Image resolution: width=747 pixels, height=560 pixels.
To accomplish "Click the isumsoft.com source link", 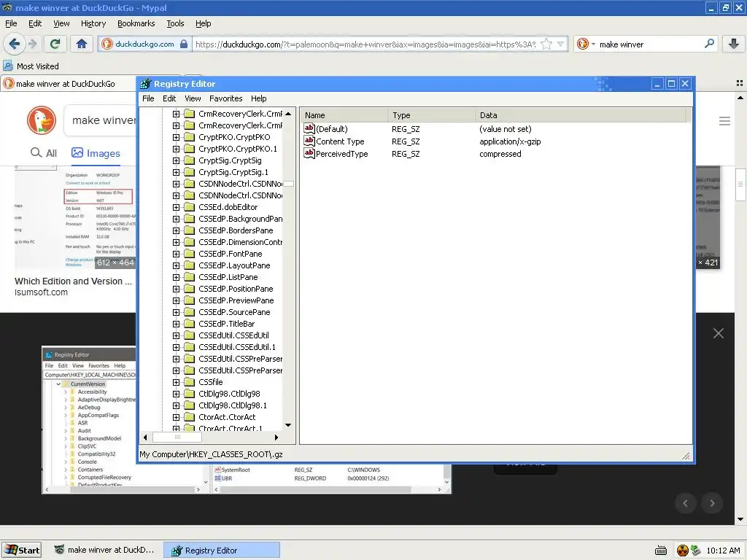I will pos(41,292).
